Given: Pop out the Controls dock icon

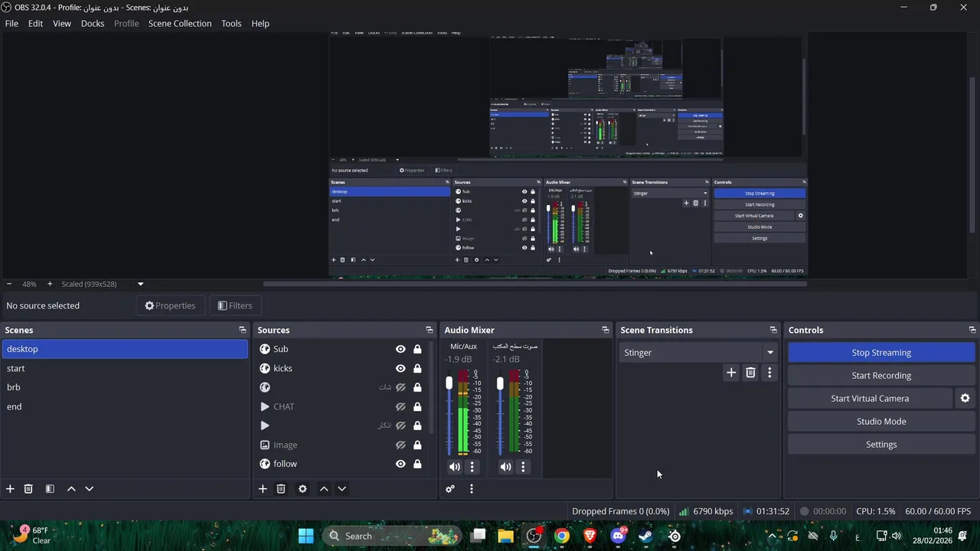Looking at the screenshot, I should coord(972,330).
